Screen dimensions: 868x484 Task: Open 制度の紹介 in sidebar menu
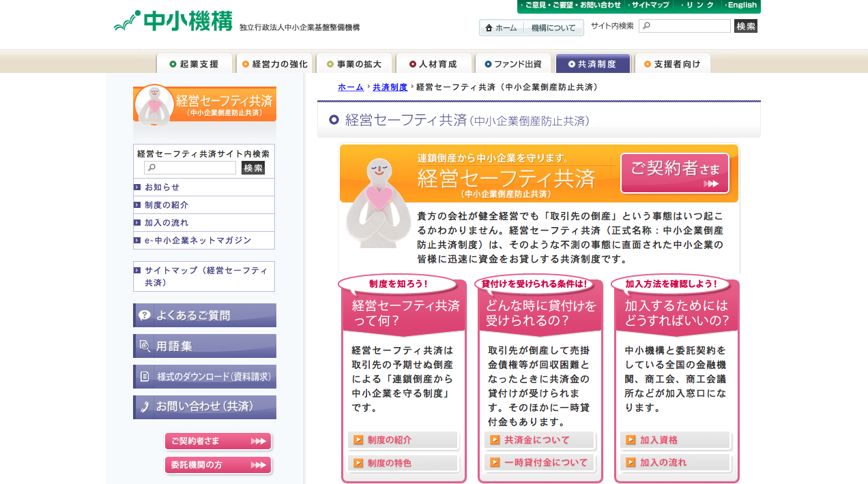click(204, 205)
